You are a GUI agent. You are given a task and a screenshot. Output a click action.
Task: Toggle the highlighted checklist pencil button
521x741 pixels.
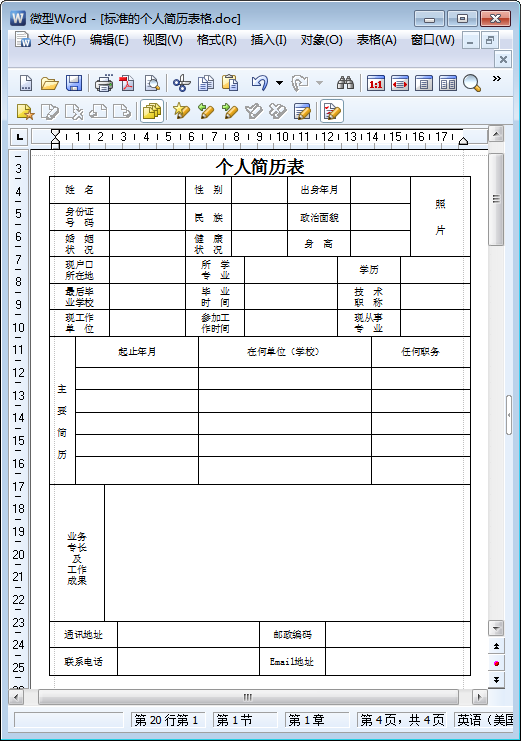pos(332,112)
